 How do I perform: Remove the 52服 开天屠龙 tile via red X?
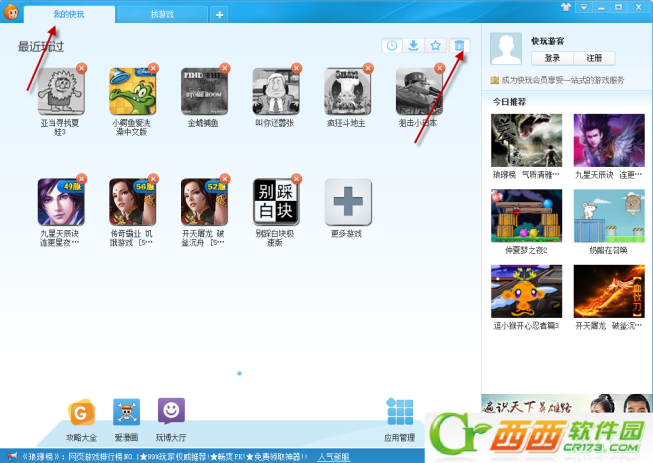[225, 179]
